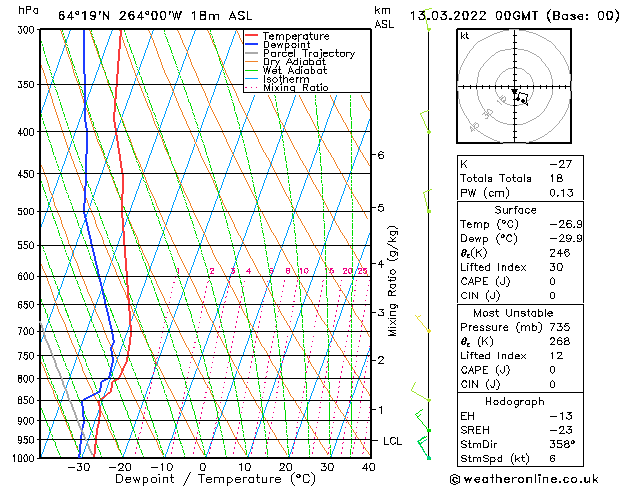Image resolution: width=629 pixels, height=486 pixels.
Task: Click the chart date header '13.03.2022 00GMT'
Action: (x=474, y=16)
